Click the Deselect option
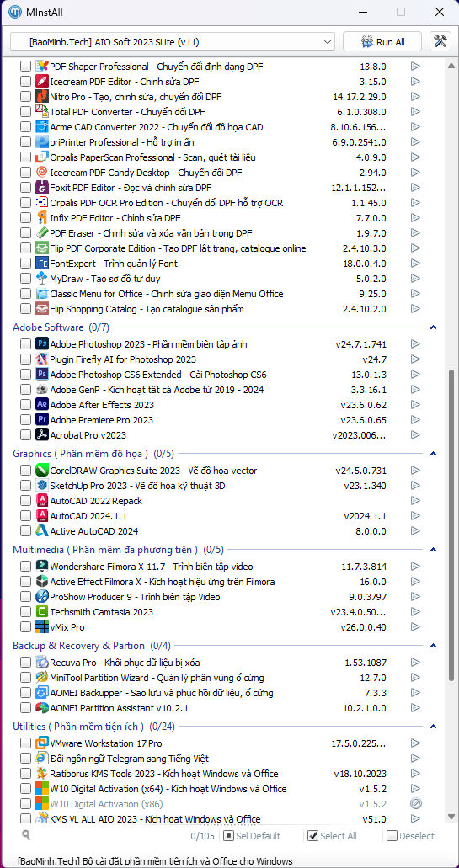 411,836
